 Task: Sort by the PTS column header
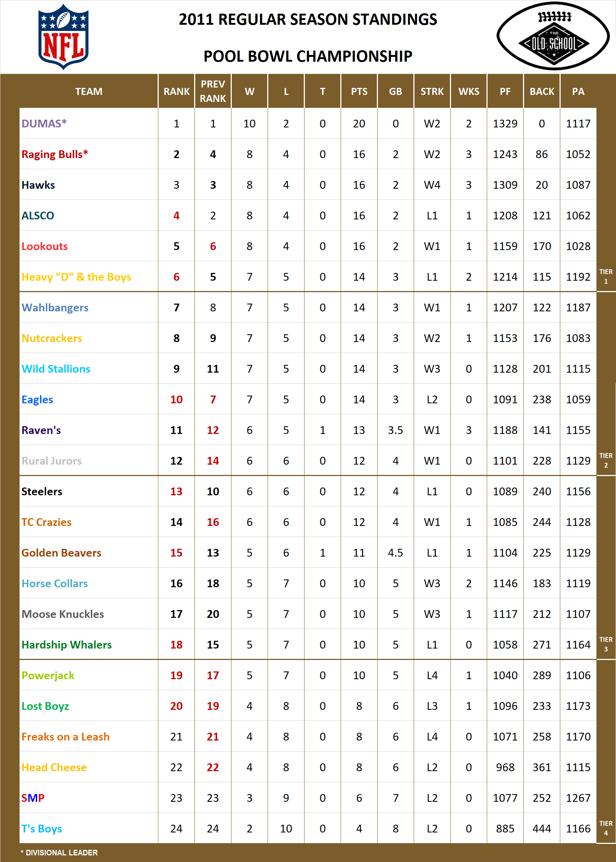point(359,91)
